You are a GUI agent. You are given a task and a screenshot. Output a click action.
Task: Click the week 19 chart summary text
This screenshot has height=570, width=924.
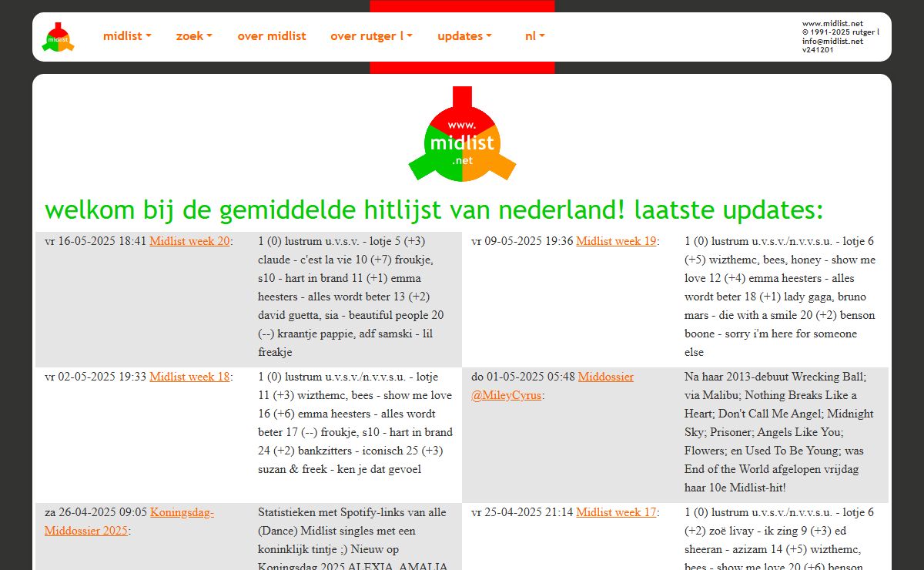point(780,297)
